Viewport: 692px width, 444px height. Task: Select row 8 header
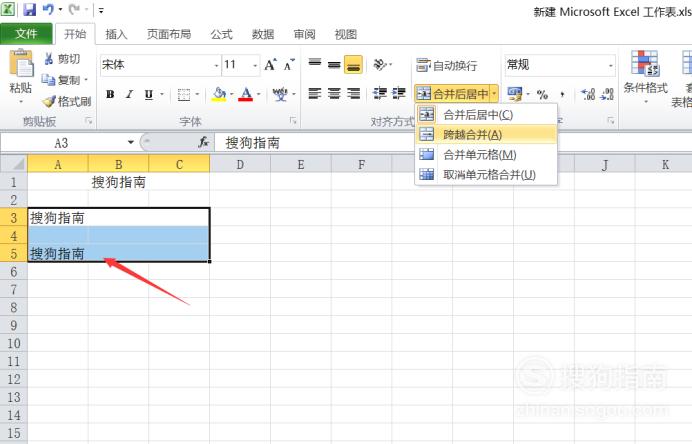click(x=14, y=307)
